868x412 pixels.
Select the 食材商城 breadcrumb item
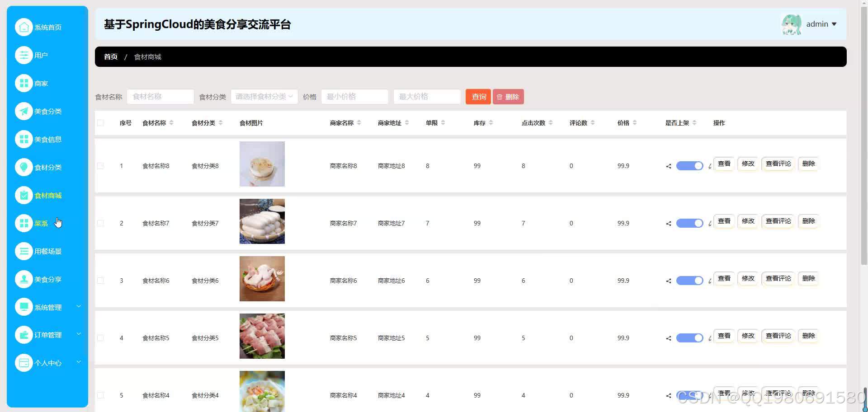[x=147, y=56]
